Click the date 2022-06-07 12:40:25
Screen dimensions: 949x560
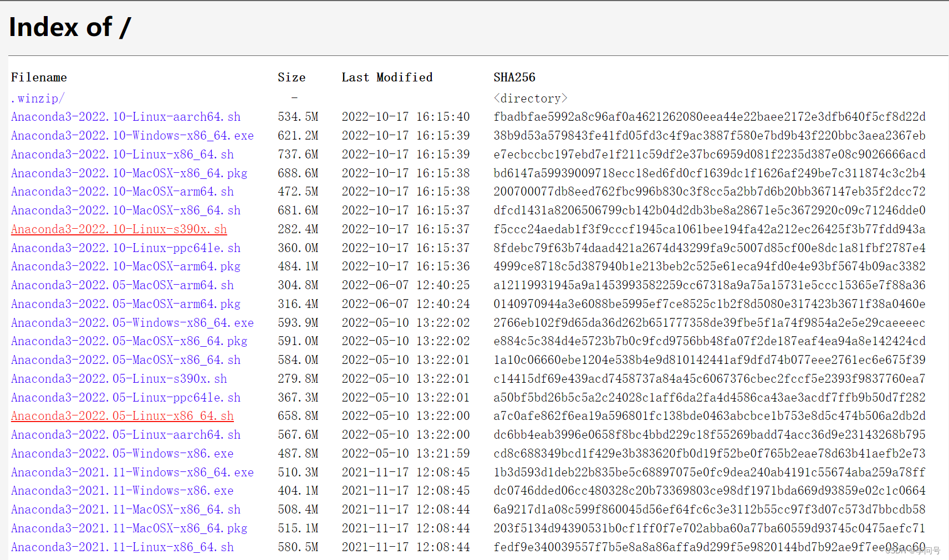click(406, 285)
